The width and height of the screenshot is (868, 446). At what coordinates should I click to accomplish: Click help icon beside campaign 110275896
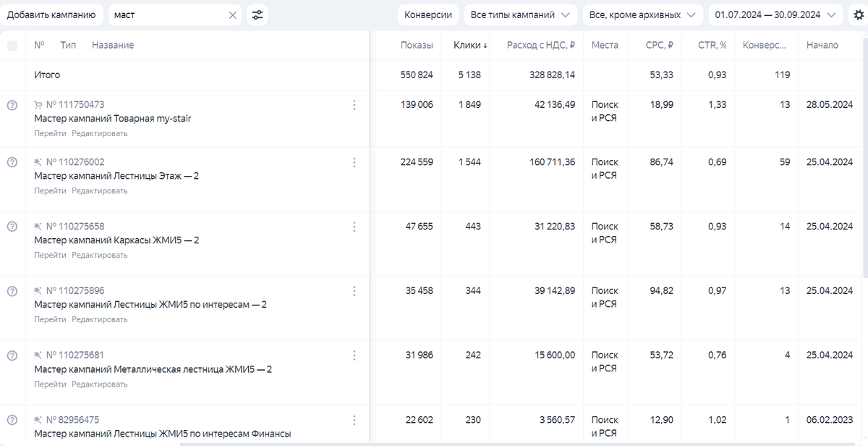pyautogui.click(x=12, y=291)
